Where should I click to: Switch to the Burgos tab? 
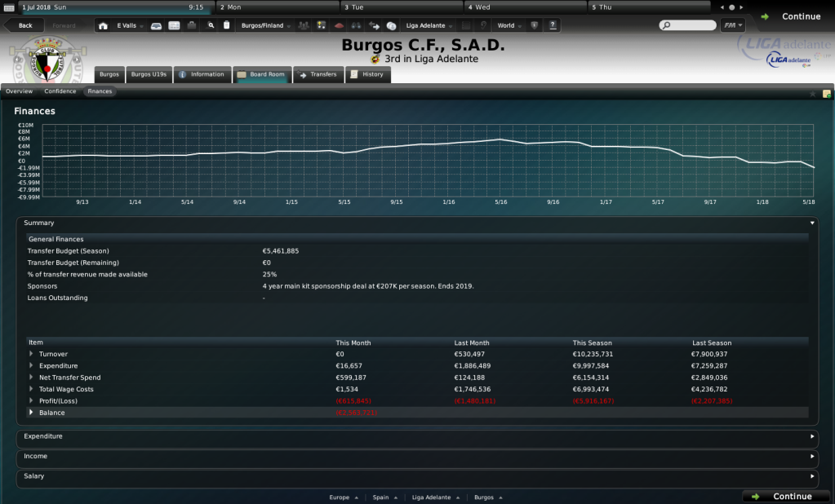(x=109, y=74)
